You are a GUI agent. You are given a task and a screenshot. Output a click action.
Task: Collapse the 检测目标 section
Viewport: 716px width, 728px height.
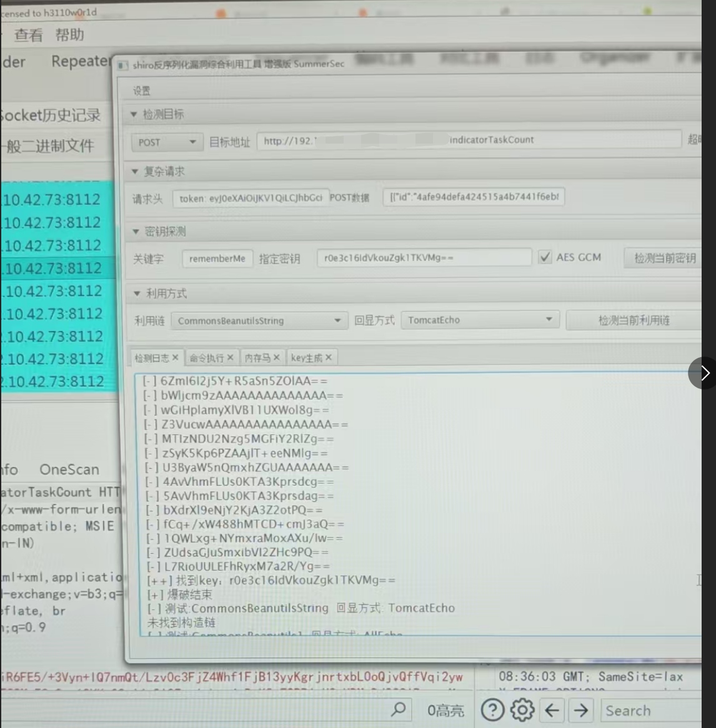click(x=134, y=114)
